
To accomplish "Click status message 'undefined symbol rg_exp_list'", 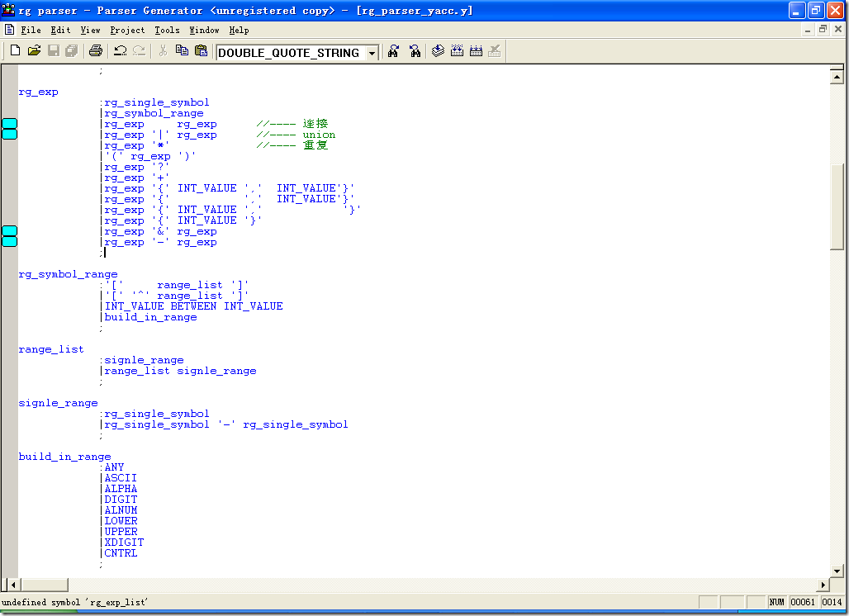I will (74, 602).
